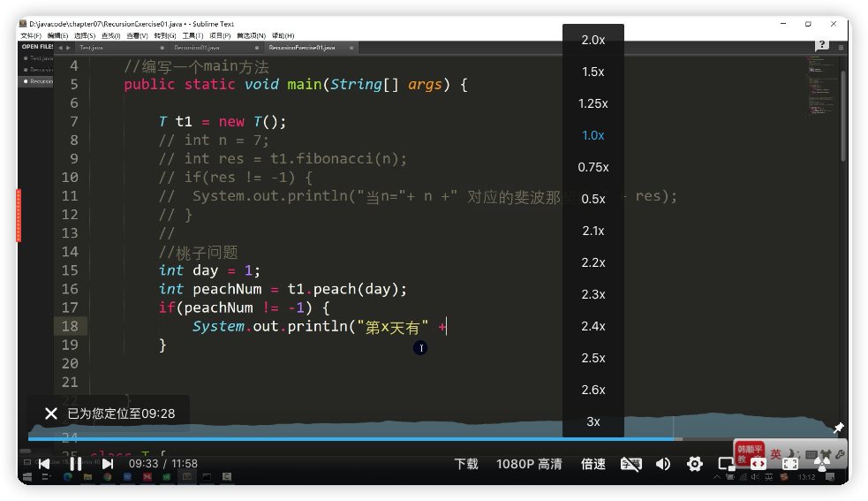Viewport: 868px width, 501px height.
Task: Skip to the next video
Action: (x=108, y=464)
